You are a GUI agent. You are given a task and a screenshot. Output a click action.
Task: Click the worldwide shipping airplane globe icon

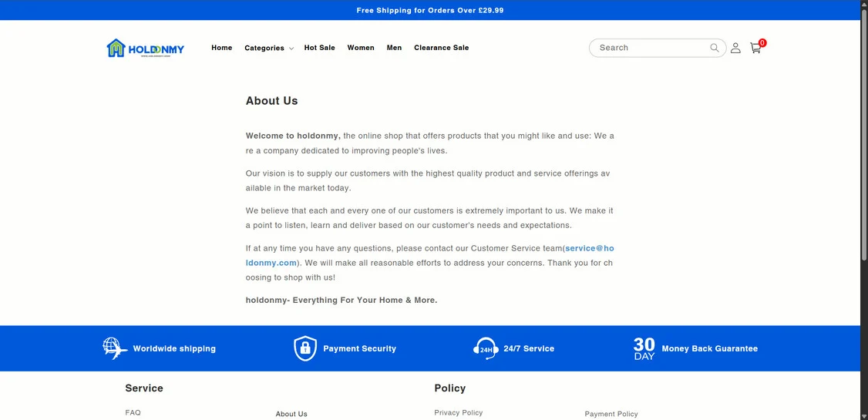click(115, 348)
